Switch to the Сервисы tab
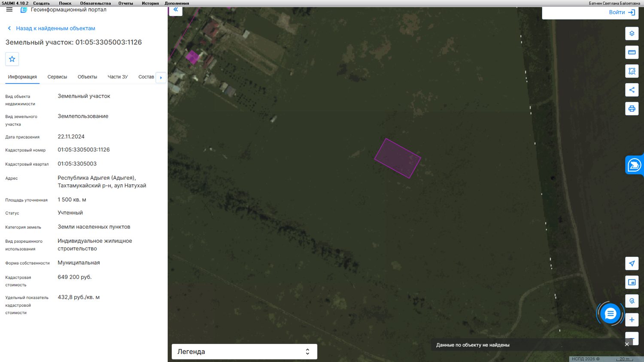Image resolution: width=644 pixels, height=362 pixels. pos(57,77)
